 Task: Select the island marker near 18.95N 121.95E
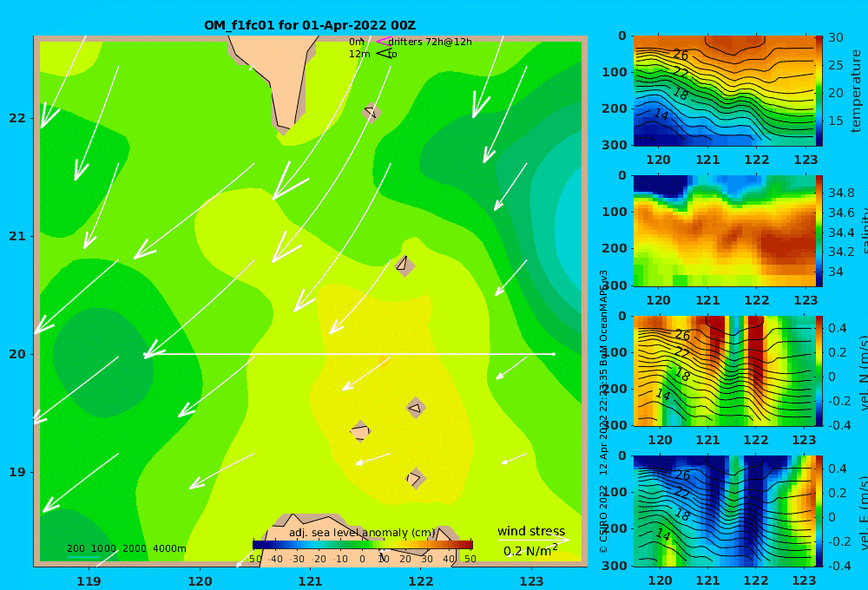coord(416,478)
